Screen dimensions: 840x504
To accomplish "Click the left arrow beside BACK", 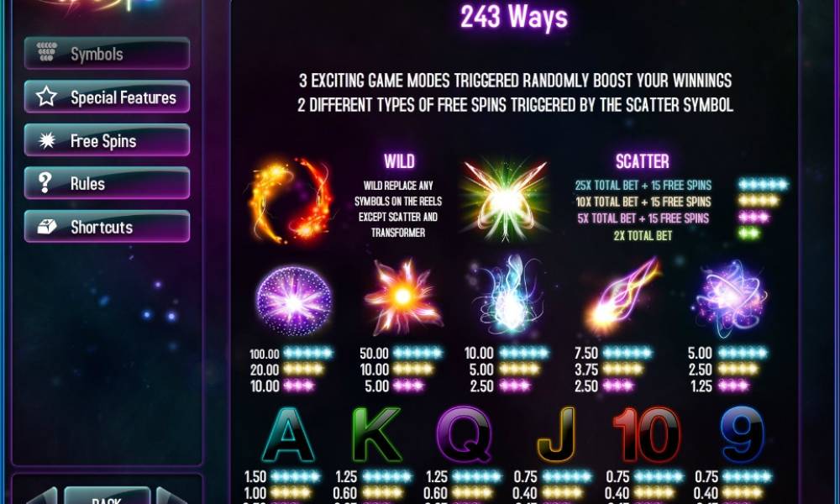I will pyautogui.click(x=42, y=496).
